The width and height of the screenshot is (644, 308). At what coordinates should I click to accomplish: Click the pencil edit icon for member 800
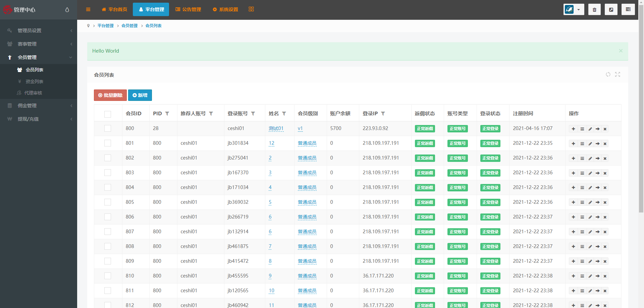[x=590, y=129]
